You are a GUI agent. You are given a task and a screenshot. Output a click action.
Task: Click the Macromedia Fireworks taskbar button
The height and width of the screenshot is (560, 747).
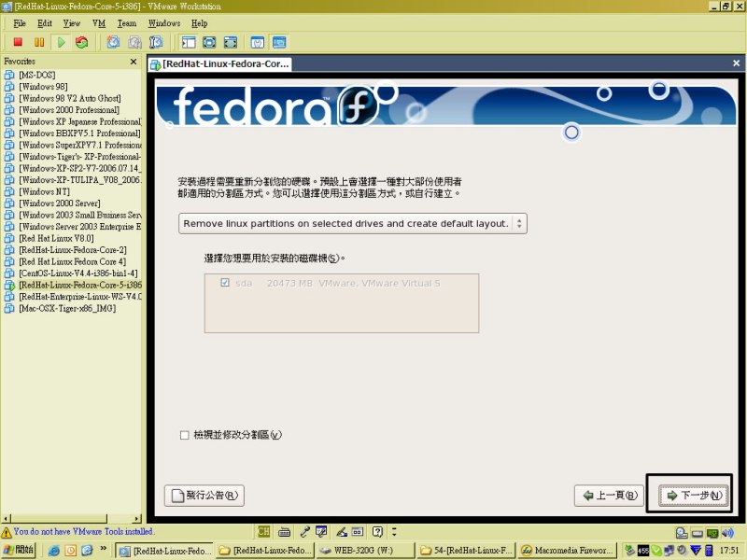point(567,551)
